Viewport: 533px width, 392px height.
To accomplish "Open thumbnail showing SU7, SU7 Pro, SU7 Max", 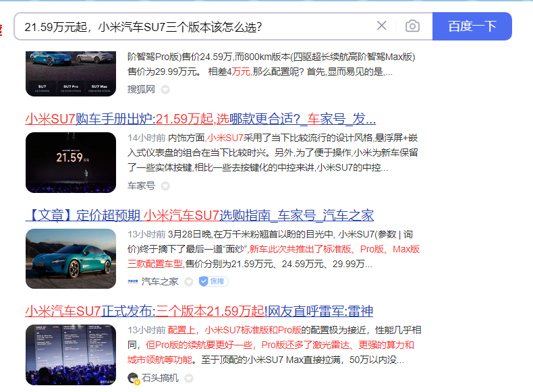I will click(71, 74).
